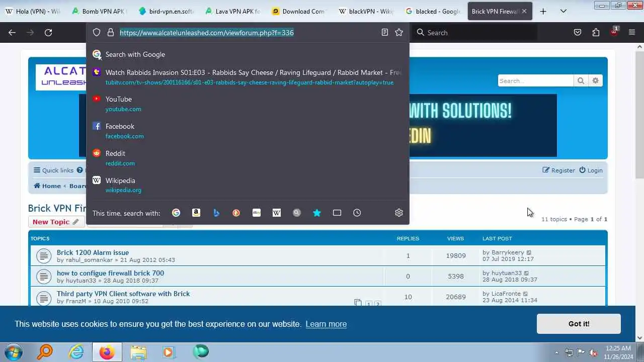Switch to blacked Google tab
The image size is (644, 362).
tap(433, 11)
